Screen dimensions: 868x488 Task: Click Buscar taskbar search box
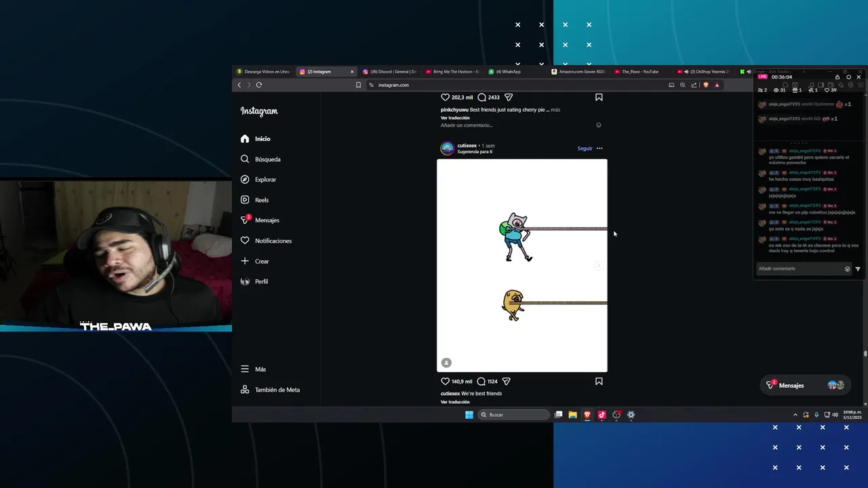514,415
